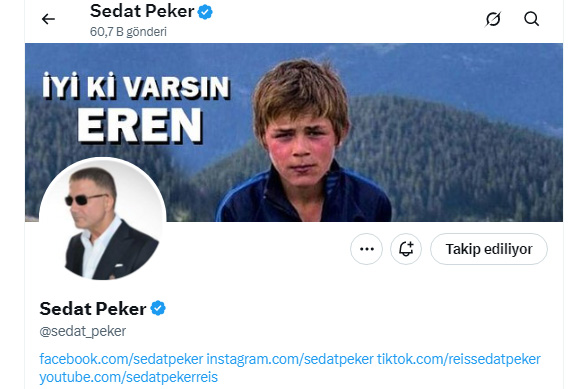
Task: Enable notifications with the bell-plus icon
Action: 406,249
